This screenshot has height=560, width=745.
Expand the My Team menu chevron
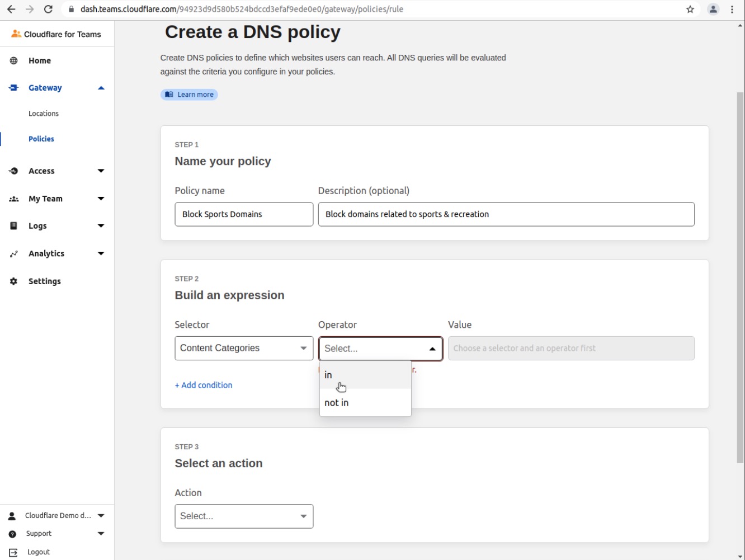(101, 199)
